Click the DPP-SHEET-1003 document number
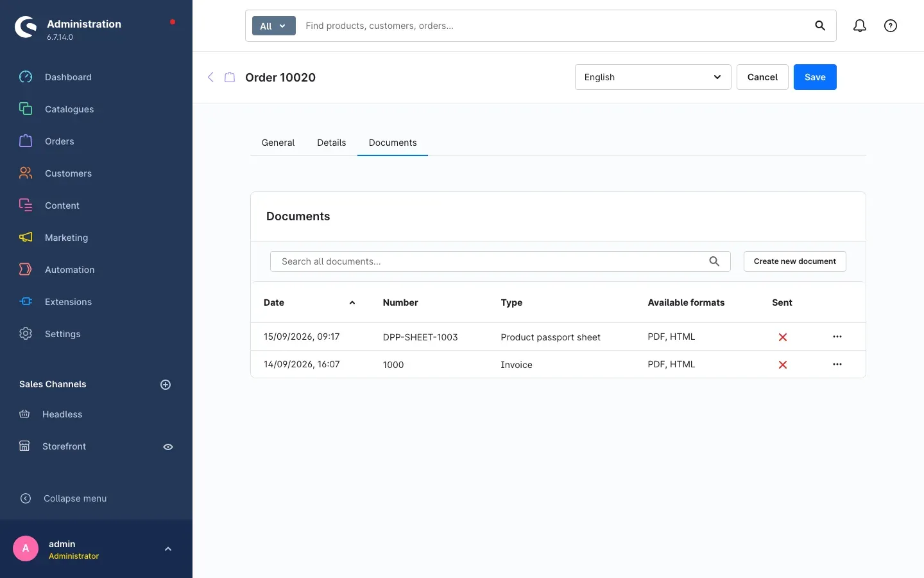Screen dimensions: 924x578 420,337
